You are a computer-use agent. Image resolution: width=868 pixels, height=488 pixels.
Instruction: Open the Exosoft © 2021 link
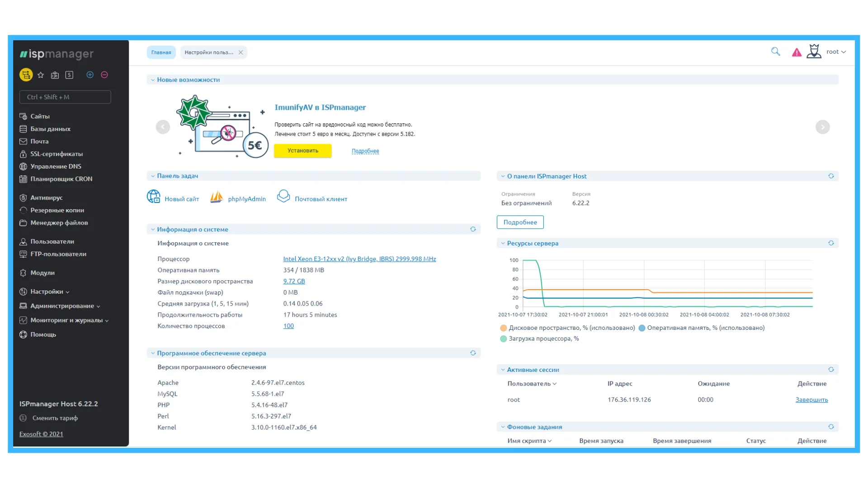coord(41,434)
